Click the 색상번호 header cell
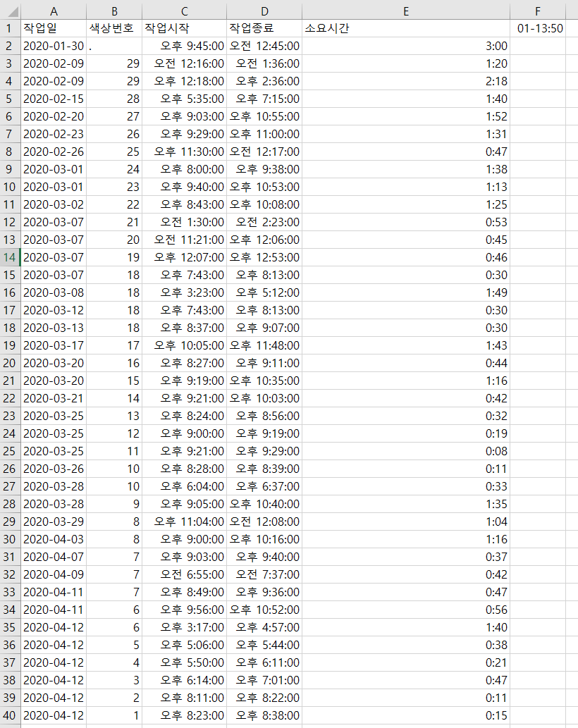578x728 pixels. tap(114, 28)
